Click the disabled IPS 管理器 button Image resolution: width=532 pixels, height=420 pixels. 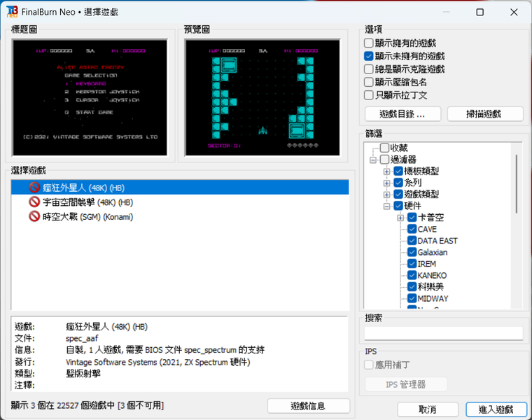[x=406, y=384]
